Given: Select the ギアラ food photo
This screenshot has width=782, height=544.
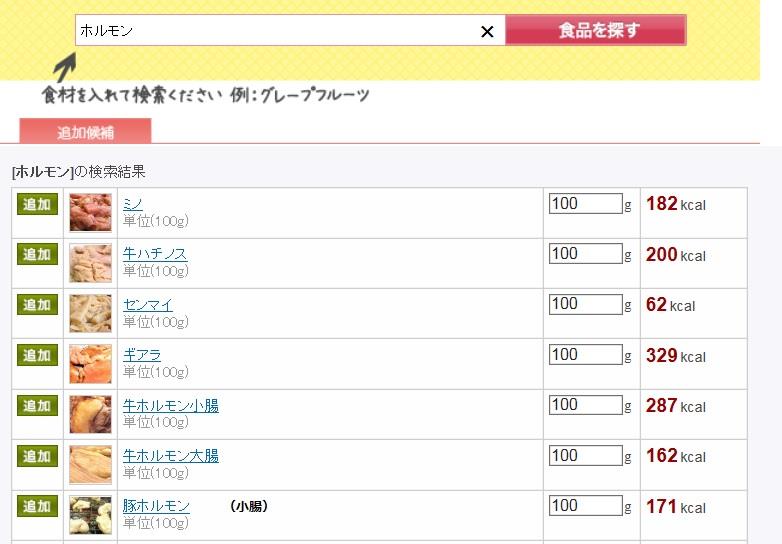Looking at the screenshot, I should click(90, 364).
